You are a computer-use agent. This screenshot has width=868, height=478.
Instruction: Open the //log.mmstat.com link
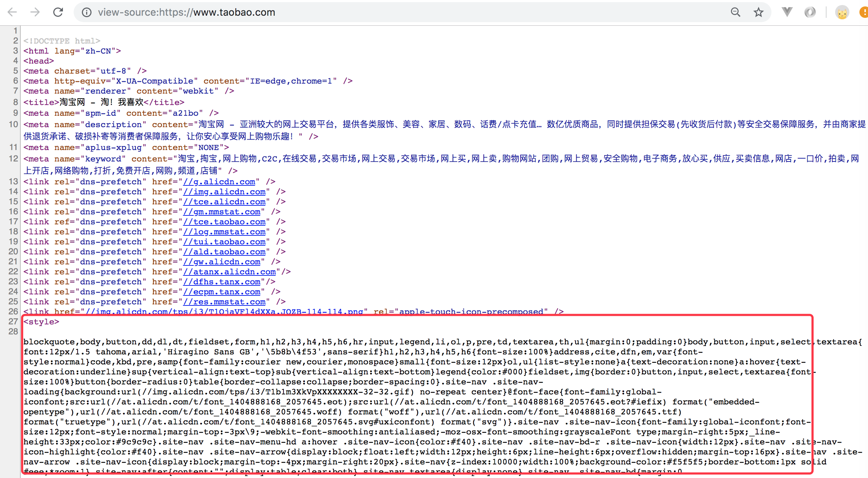[x=225, y=232]
